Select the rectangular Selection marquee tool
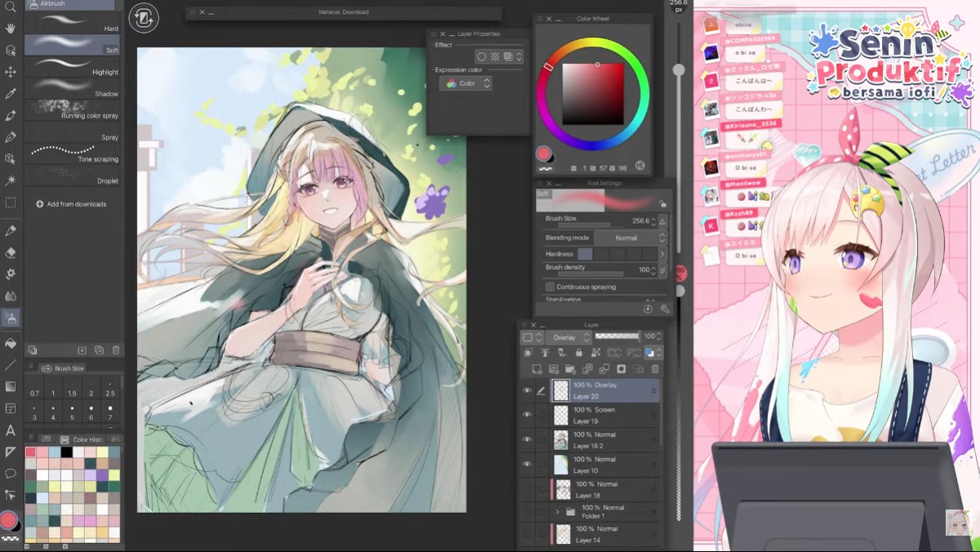 coord(11,202)
